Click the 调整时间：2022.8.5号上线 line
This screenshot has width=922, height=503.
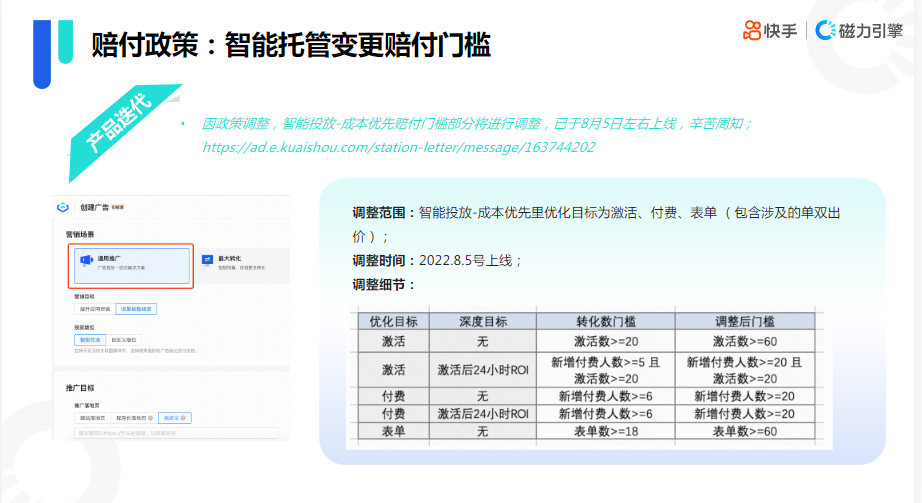(437, 261)
